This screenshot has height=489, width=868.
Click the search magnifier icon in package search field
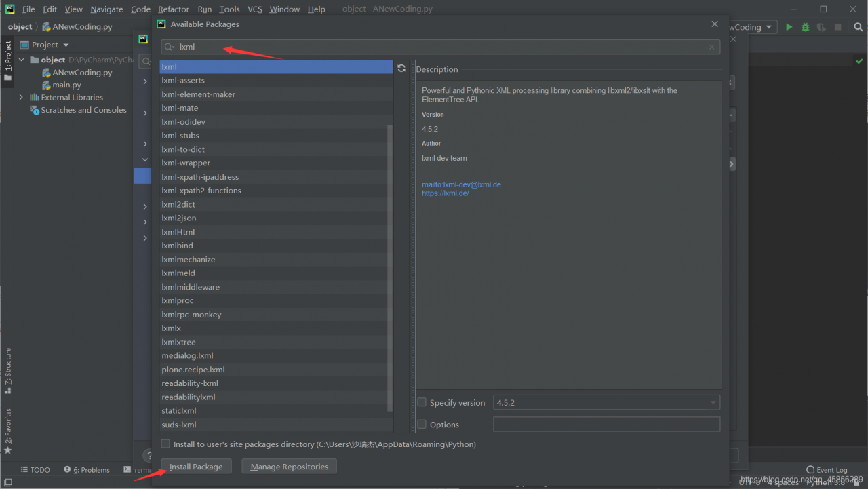(170, 47)
